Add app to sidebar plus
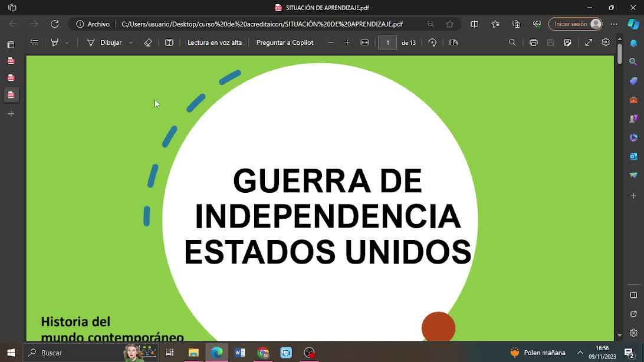This screenshot has width=644, height=362. tap(633, 196)
